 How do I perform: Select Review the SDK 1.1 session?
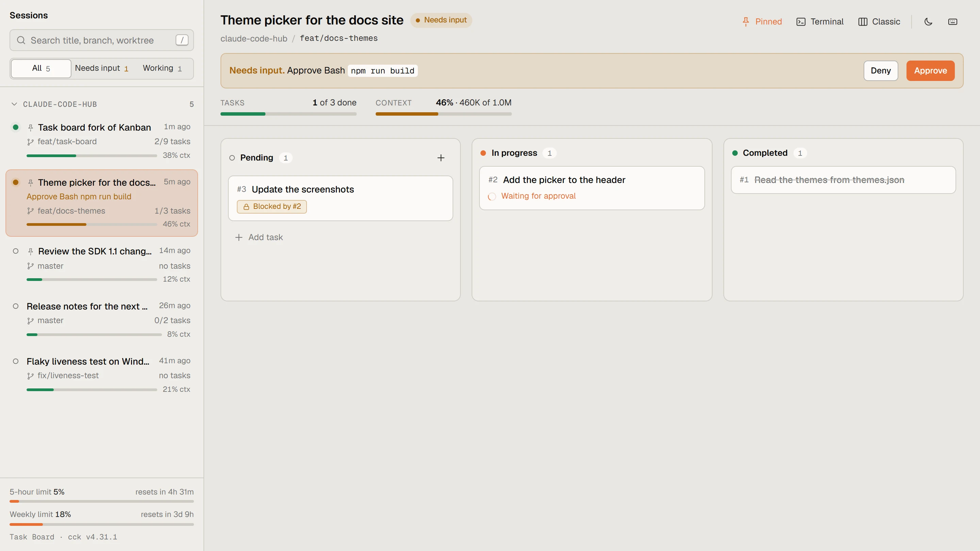[x=102, y=265]
